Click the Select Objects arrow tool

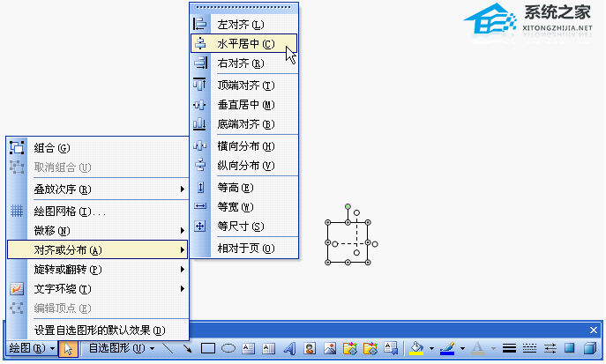pyautogui.click(x=69, y=348)
